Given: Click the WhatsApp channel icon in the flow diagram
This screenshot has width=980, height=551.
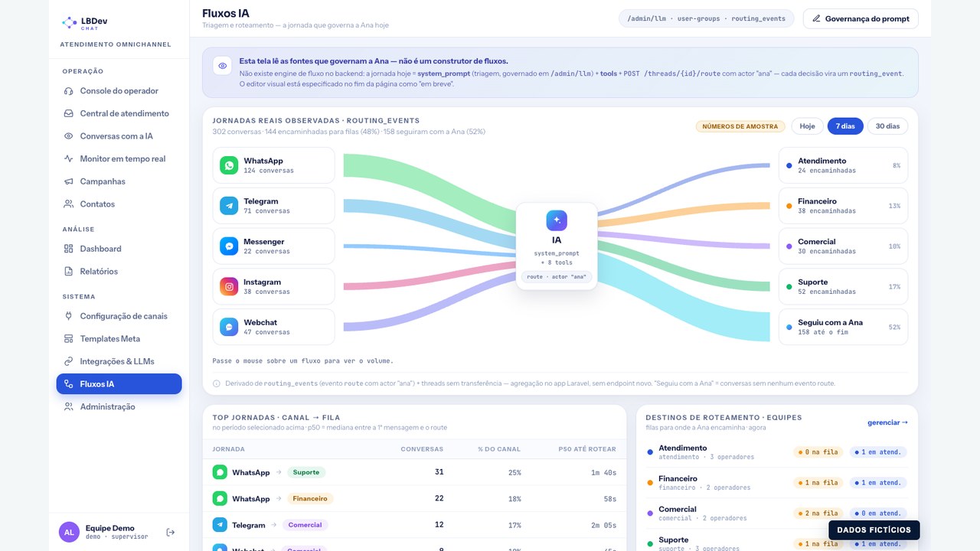Looking at the screenshot, I should 229,165.
